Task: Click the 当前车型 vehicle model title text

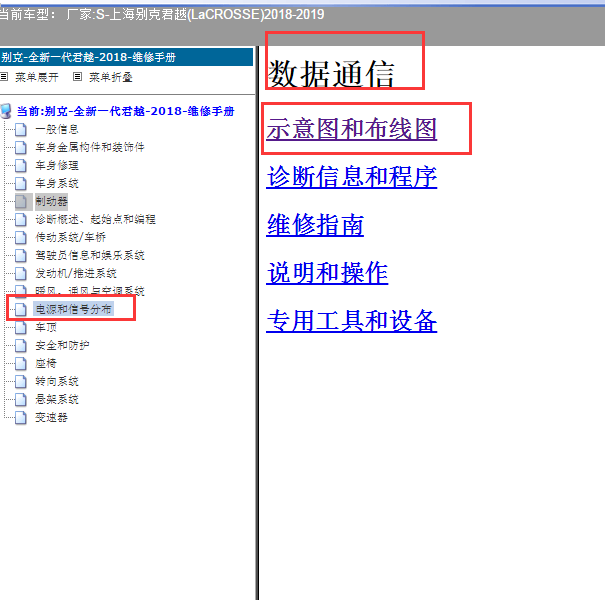Action: pyautogui.click(x=162, y=15)
